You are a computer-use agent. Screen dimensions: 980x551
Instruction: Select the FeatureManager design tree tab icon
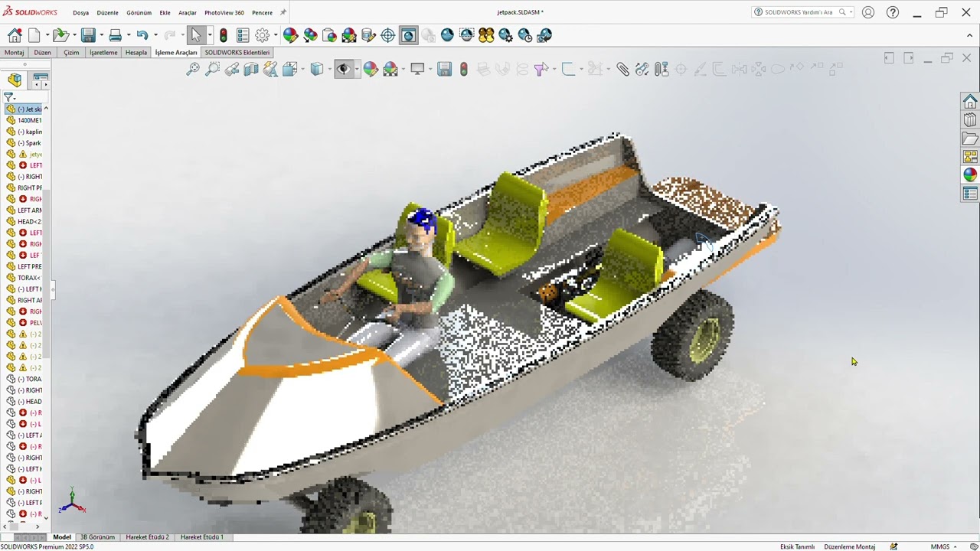click(x=15, y=80)
